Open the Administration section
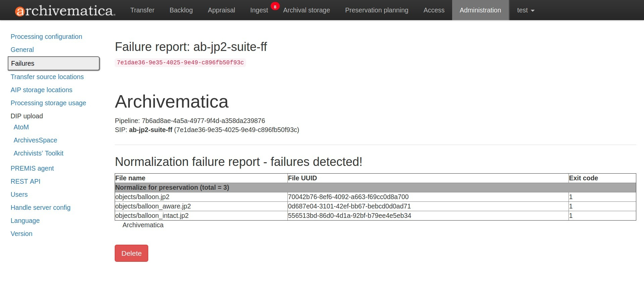Image resolution: width=644 pixels, height=303 pixels. tap(480, 10)
